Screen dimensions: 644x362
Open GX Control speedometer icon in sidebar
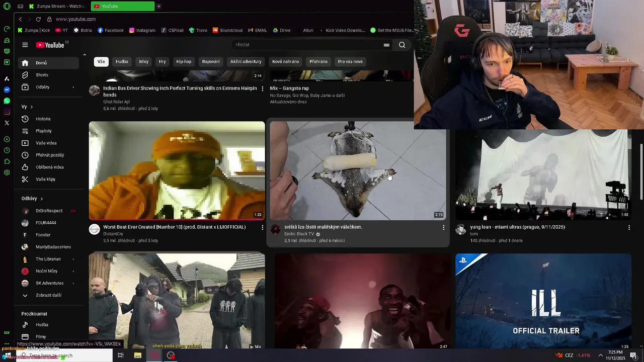click(7, 29)
